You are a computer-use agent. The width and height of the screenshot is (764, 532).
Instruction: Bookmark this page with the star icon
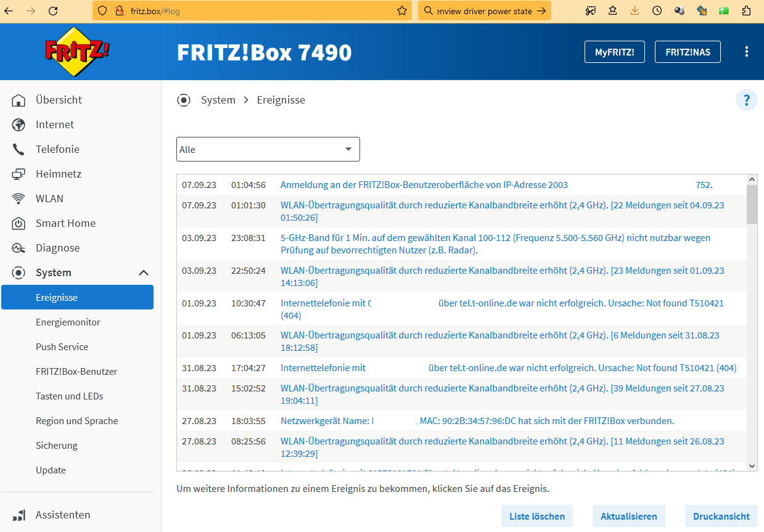click(x=402, y=10)
